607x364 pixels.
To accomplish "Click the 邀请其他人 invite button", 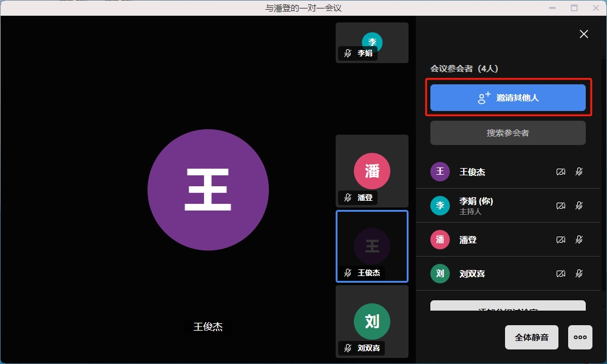I will 507,98.
